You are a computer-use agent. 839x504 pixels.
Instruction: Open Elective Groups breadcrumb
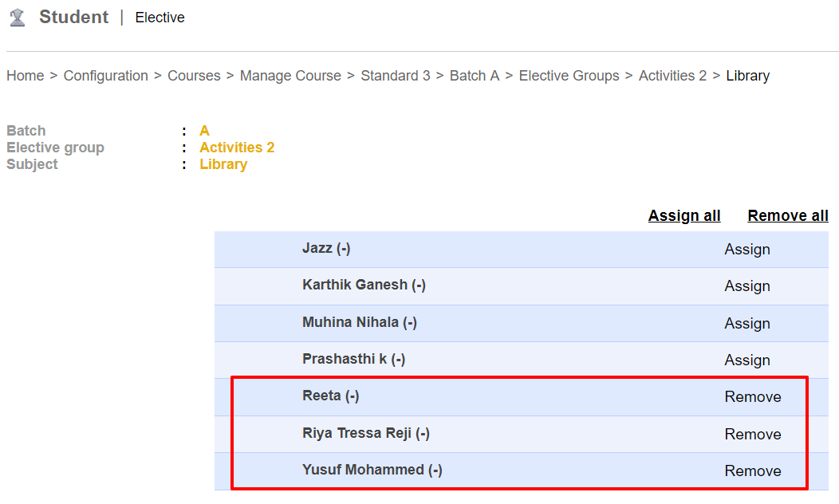[x=569, y=76]
